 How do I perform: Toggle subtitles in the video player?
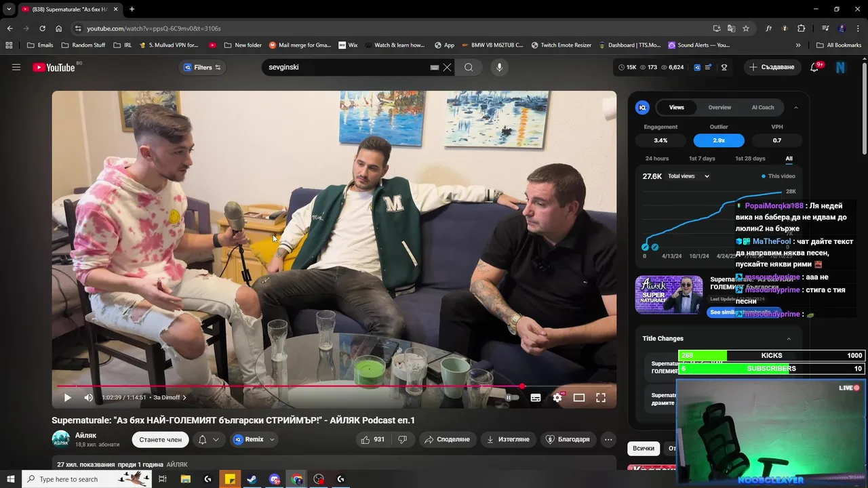click(x=536, y=398)
